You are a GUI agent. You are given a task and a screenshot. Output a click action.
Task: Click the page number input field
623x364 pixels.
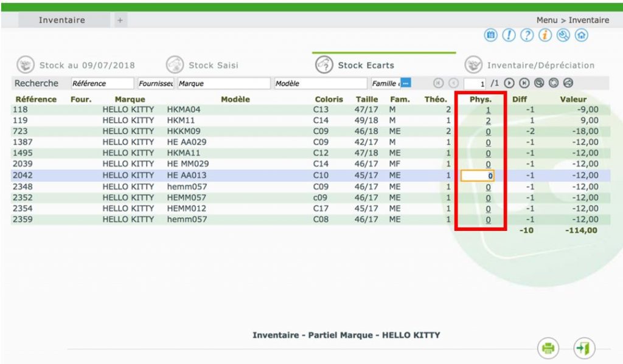pyautogui.click(x=475, y=83)
